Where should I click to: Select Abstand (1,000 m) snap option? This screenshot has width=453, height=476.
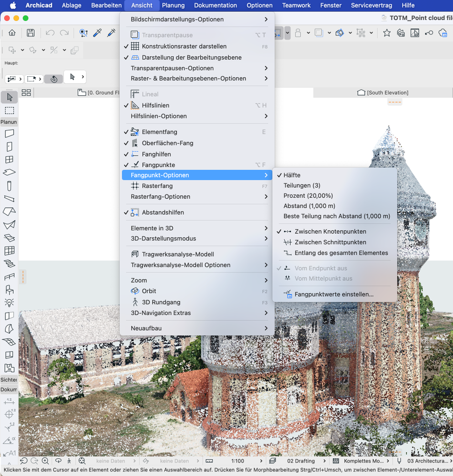335,206
